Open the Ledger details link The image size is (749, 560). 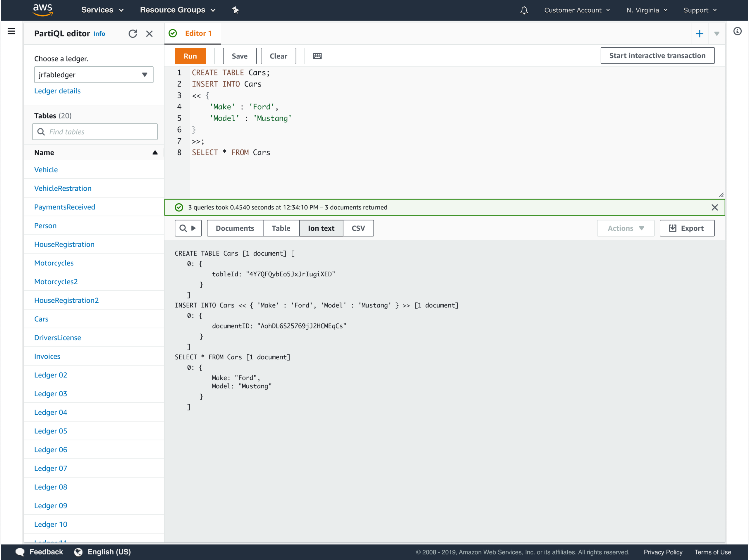(x=57, y=91)
